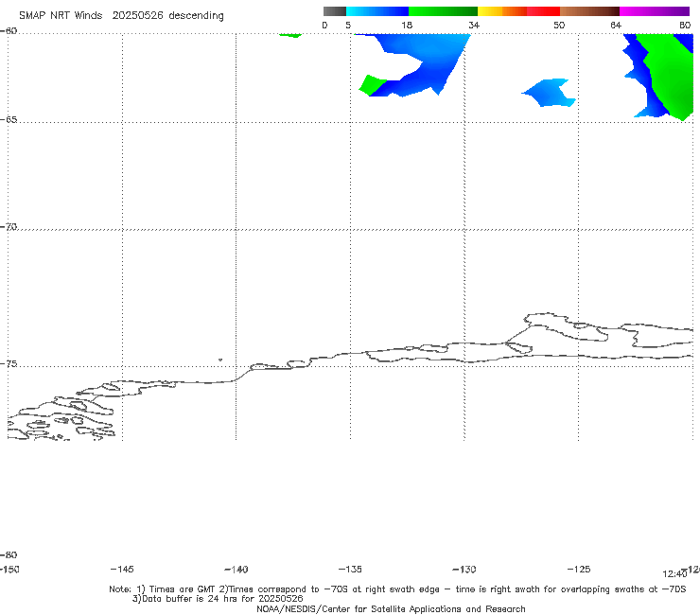Click the green segment of the color bar
700x615 pixels.
[443, 11]
